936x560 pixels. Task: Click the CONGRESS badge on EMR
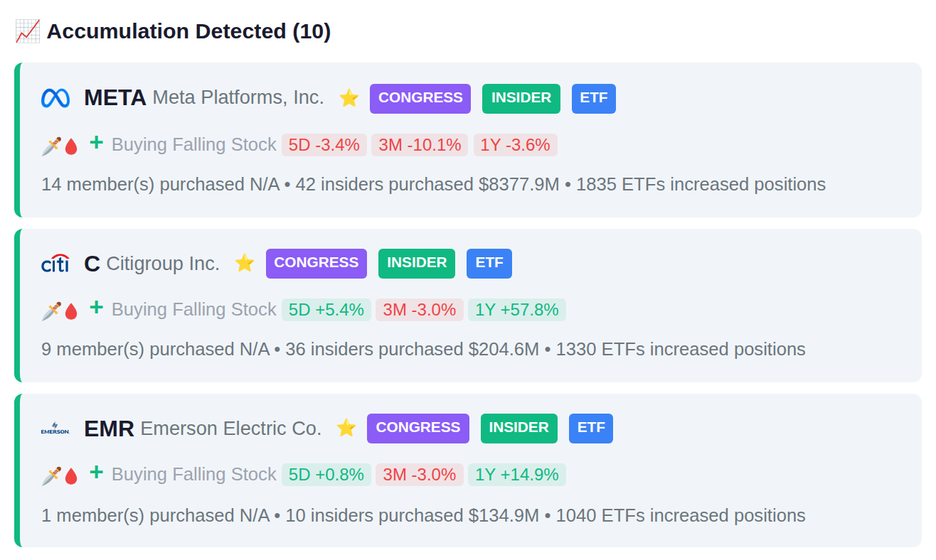pyautogui.click(x=418, y=429)
